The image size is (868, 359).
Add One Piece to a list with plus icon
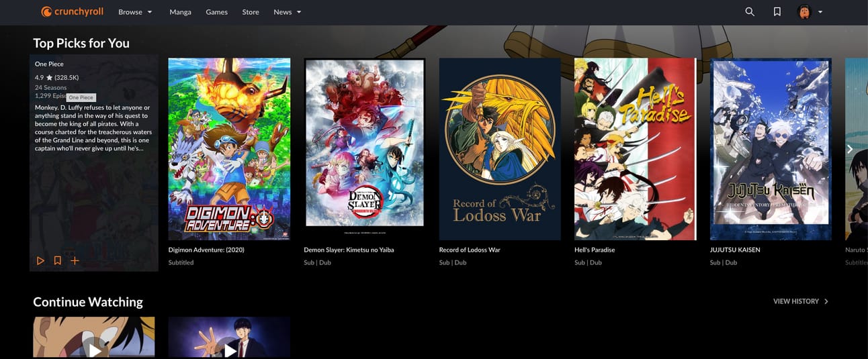[75, 260]
